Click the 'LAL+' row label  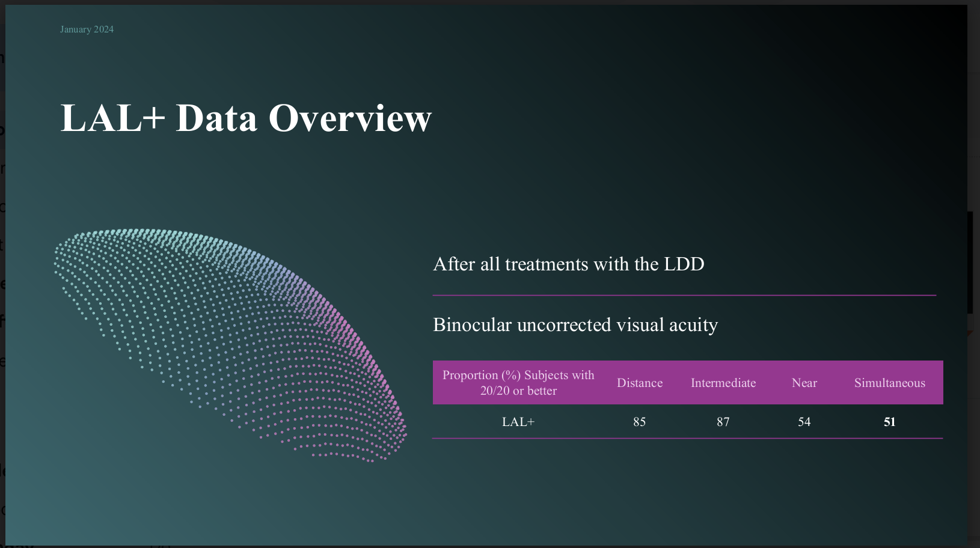tap(518, 422)
